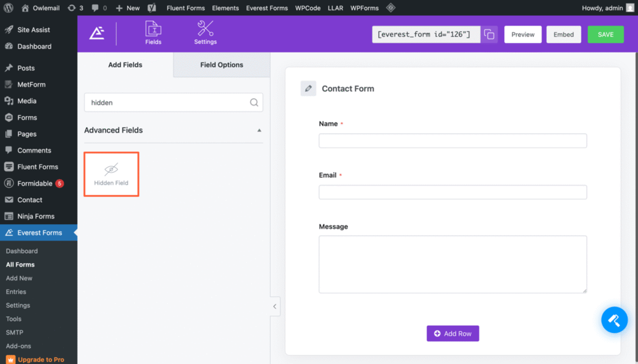
Task: Click the Message textarea
Action: click(453, 264)
